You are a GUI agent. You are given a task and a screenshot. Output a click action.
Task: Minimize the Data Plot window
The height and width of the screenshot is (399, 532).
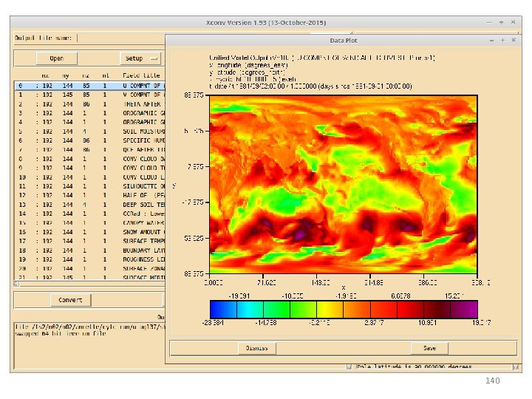[x=493, y=40]
